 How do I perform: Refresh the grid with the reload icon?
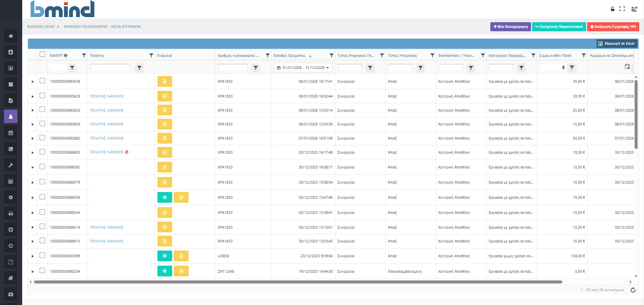click(x=633, y=290)
